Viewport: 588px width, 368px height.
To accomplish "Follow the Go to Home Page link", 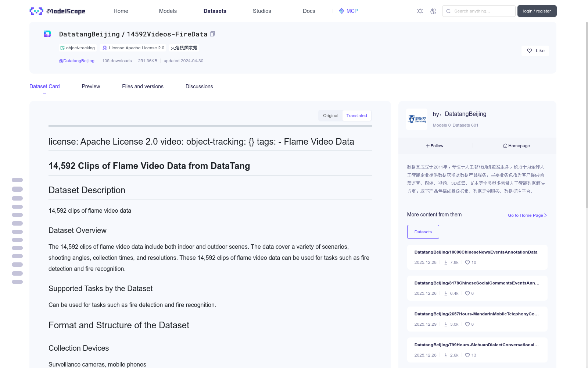I will pos(527,215).
